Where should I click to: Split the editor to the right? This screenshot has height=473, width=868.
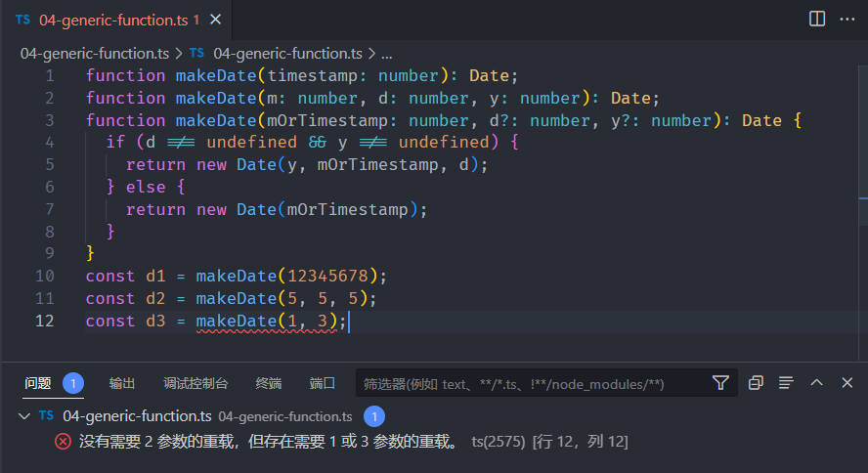tap(816, 19)
